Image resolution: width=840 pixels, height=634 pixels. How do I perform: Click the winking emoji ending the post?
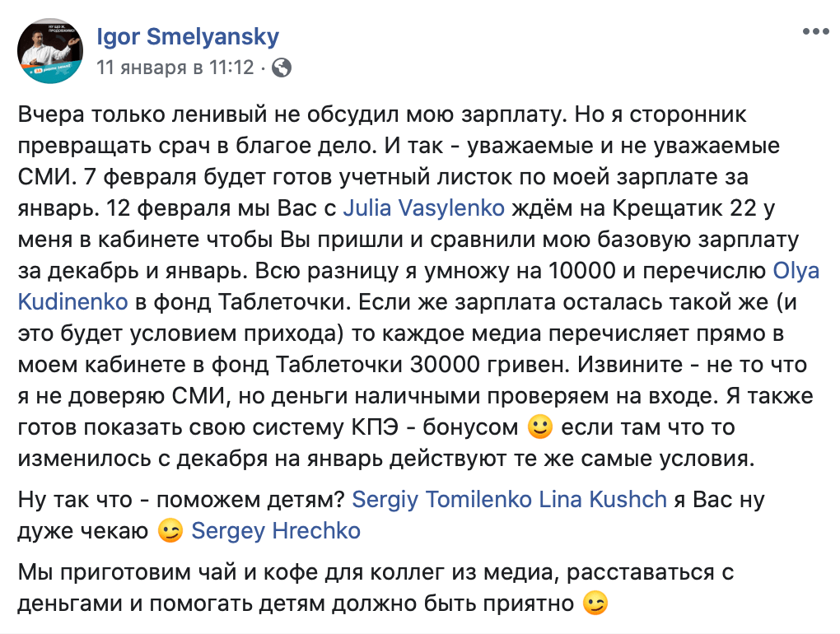(595, 604)
